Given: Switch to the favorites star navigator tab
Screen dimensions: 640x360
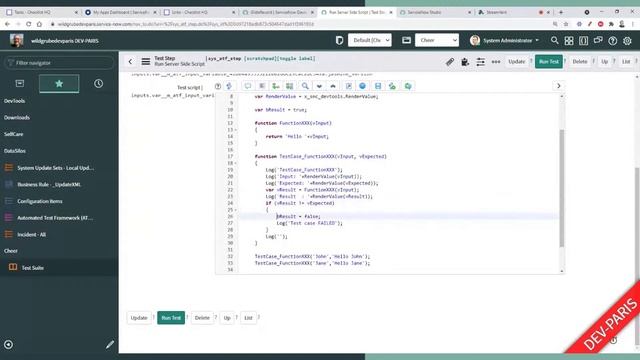Looking at the screenshot, I should click(x=59, y=84).
